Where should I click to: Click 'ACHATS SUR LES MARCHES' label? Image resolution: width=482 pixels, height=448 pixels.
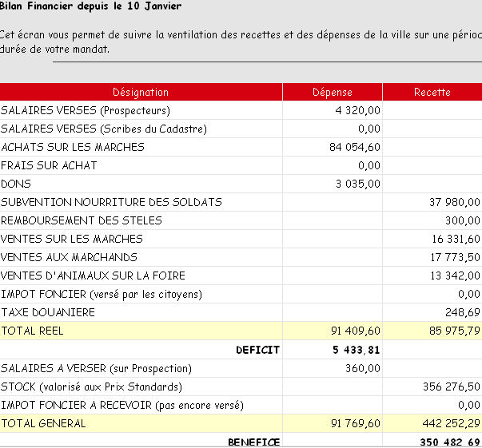[73, 147]
